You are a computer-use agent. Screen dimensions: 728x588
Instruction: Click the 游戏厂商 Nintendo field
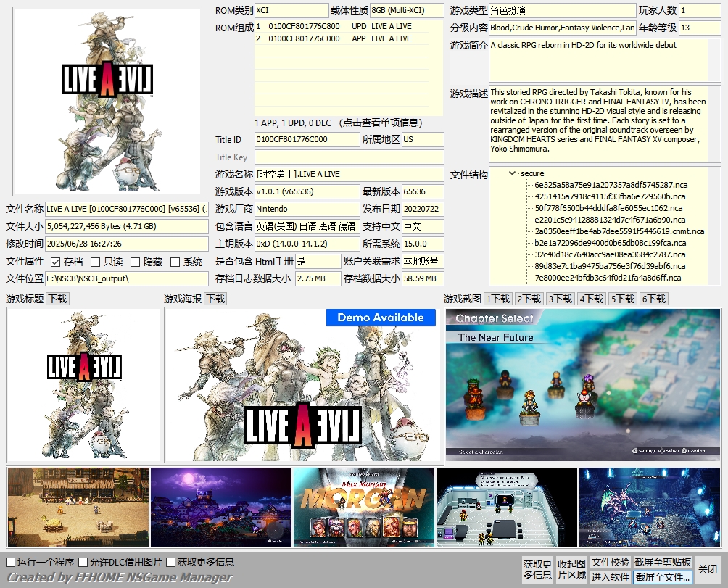[307, 210]
